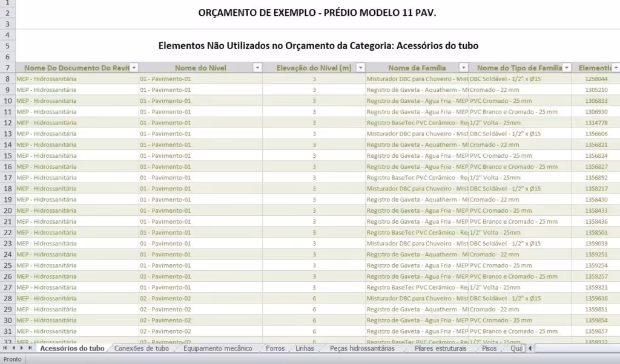Select cell with element ID 1305210

[x=596, y=90]
